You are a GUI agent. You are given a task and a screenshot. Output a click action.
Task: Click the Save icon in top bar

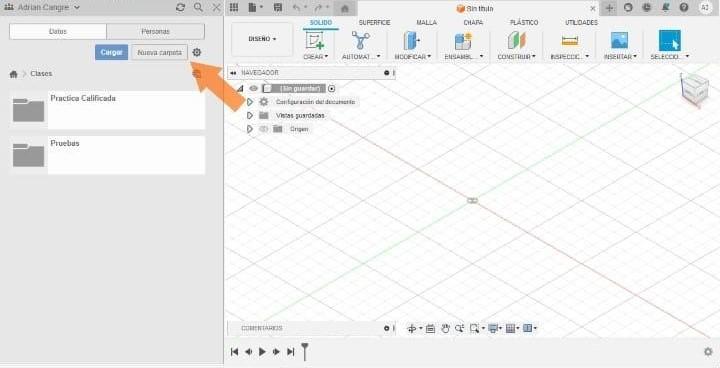click(x=277, y=7)
